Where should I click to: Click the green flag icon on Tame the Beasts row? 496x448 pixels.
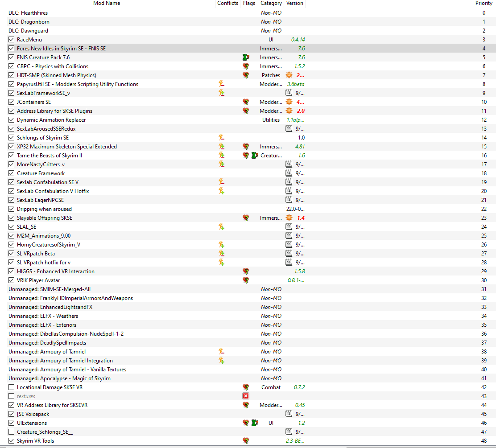click(255, 156)
